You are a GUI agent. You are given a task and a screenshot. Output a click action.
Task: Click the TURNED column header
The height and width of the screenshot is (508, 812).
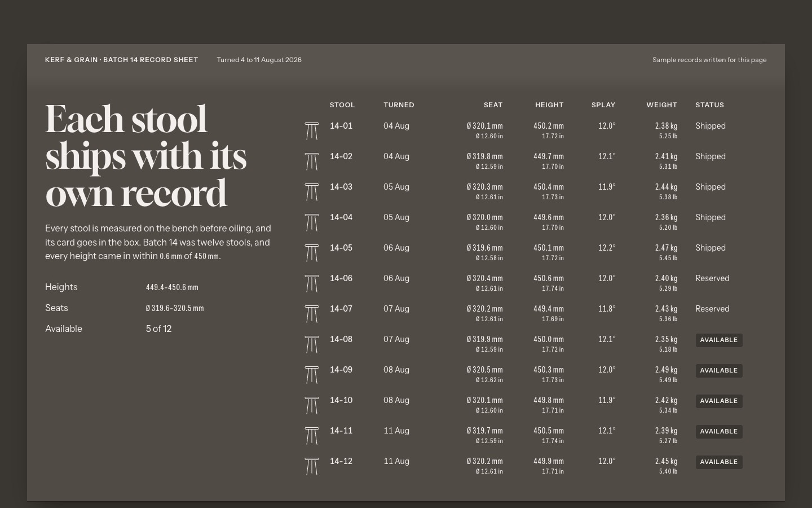click(399, 105)
